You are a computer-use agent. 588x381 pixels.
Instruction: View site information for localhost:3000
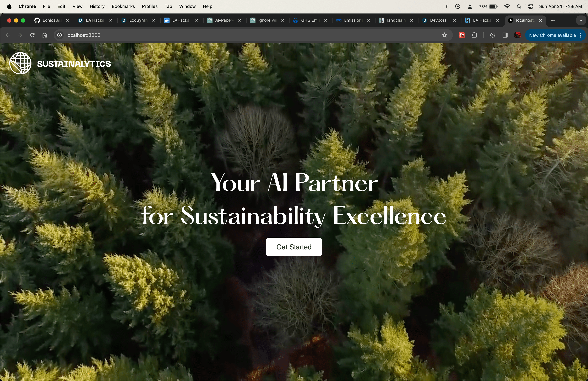[x=59, y=35]
